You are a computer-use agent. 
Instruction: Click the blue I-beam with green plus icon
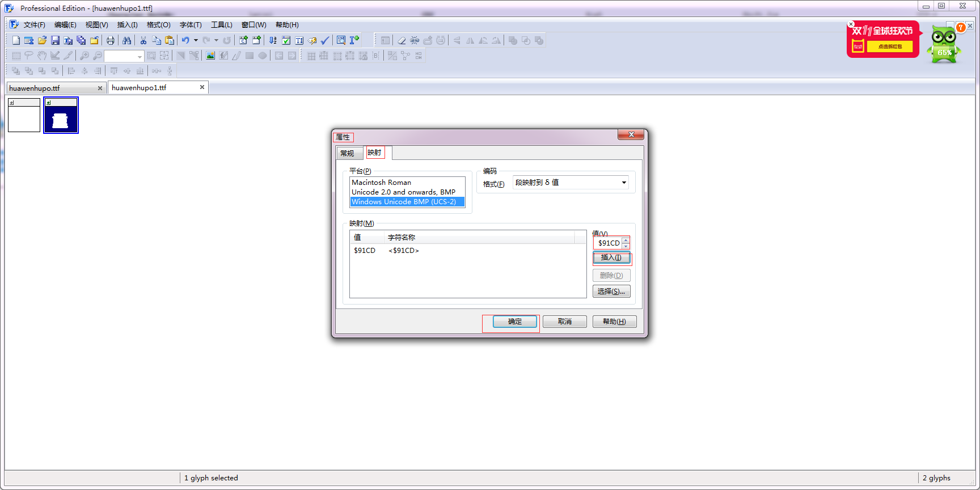click(x=354, y=40)
